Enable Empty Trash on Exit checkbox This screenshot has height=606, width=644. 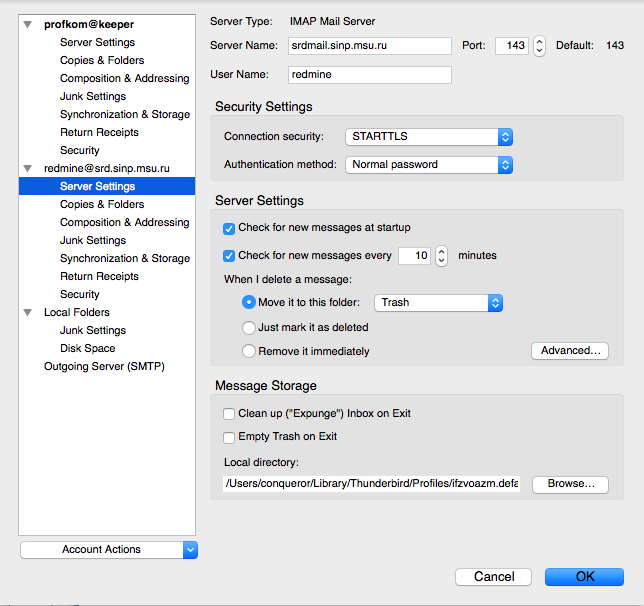point(229,437)
